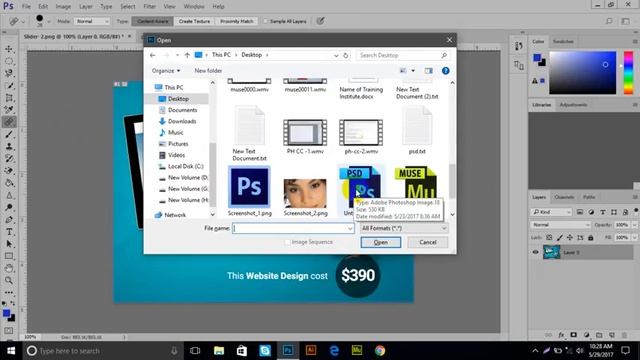This screenshot has height=360, width=640.
Task: Click the layer style fx icon
Action: tap(561, 335)
